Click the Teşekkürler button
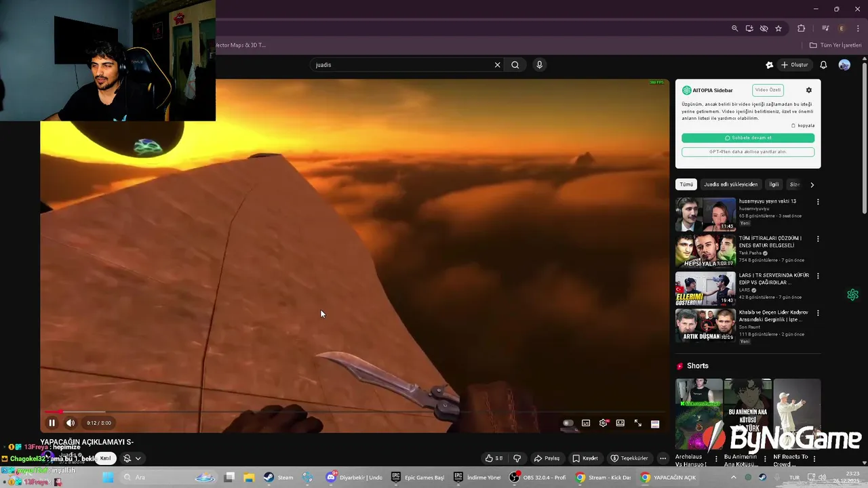This screenshot has width=868, height=488. [629, 458]
